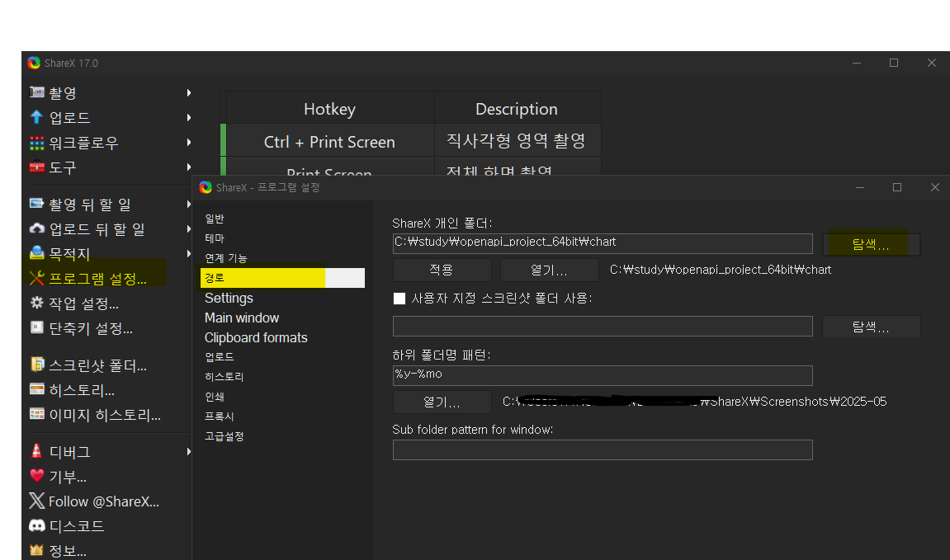Click 열기 button next to 적용
Viewport: 950px width, 560px height.
point(550,270)
